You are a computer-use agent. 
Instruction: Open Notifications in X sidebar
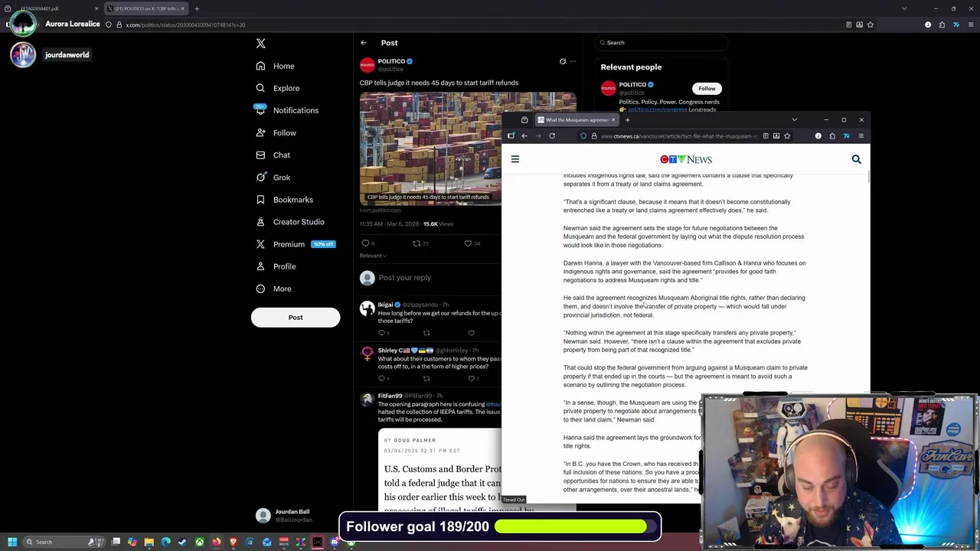(287, 110)
